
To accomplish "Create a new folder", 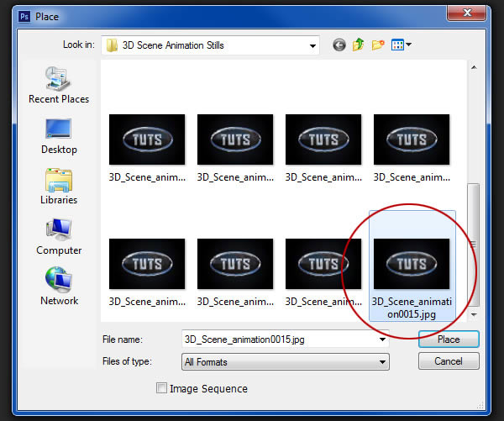I will pos(378,45).
